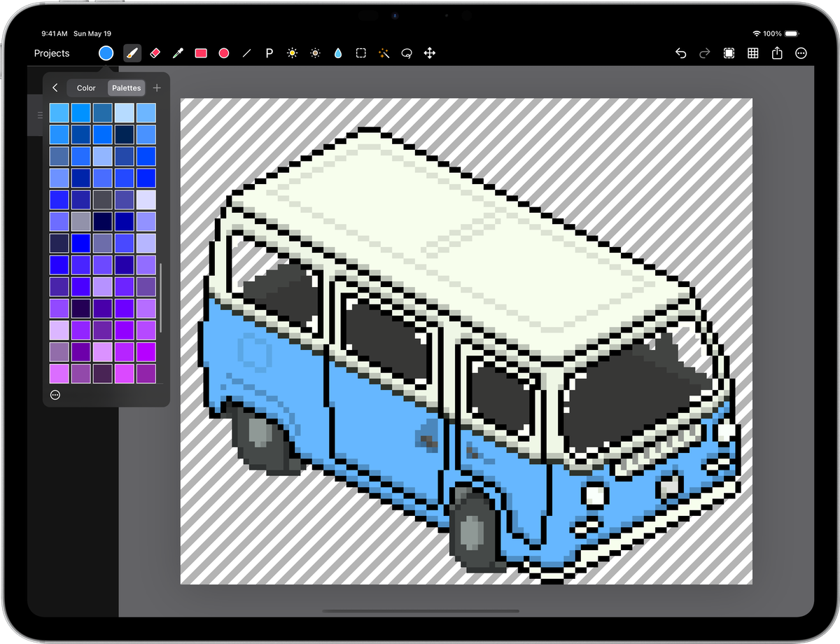Screen dimensions: 840x644
Task: Go back with the palette panel chevron
Action: pos(55,88)
